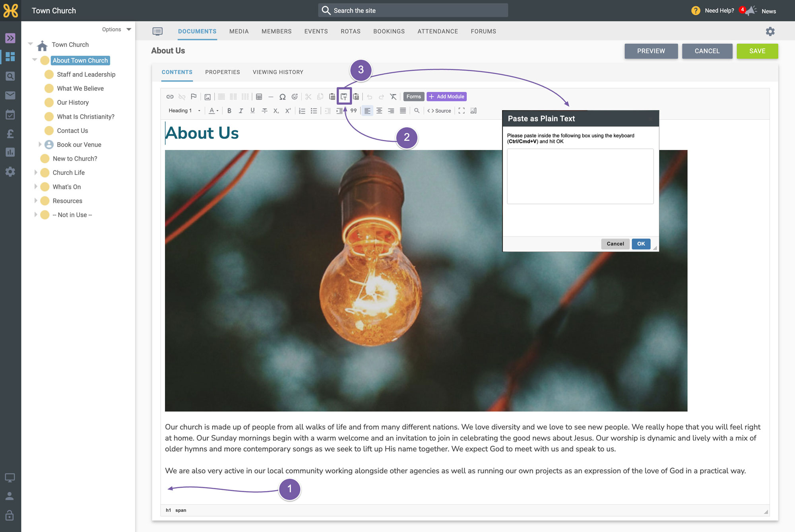Viewport: 795px width, 532px height.
Task: Click the block quote icon
Action: [353, 111]
